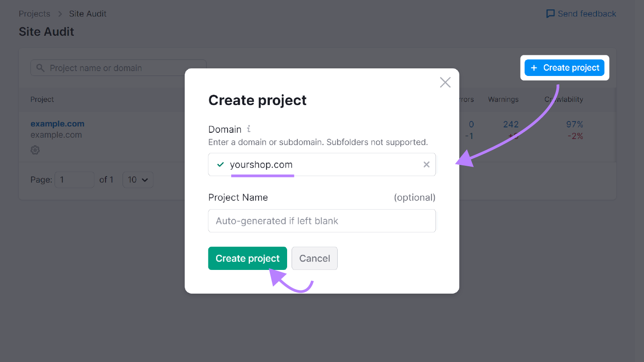Click the Project Name input field
Screen dimensions: 644x362
tap(322, 220)
